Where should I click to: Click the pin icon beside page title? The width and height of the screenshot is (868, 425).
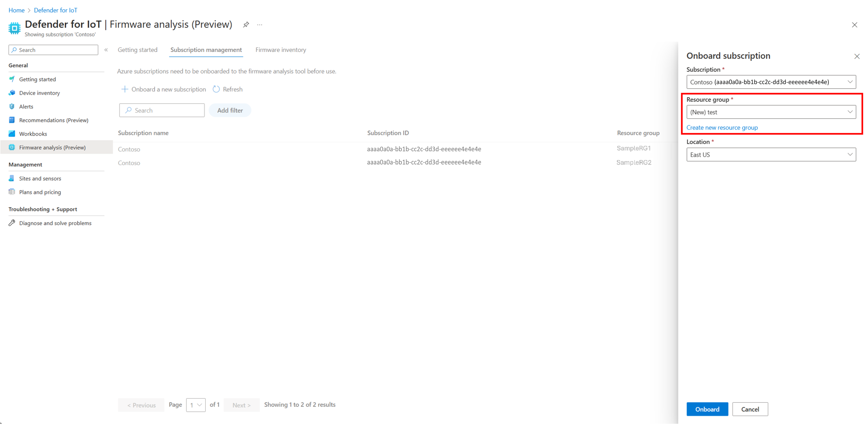click(246, 25)
